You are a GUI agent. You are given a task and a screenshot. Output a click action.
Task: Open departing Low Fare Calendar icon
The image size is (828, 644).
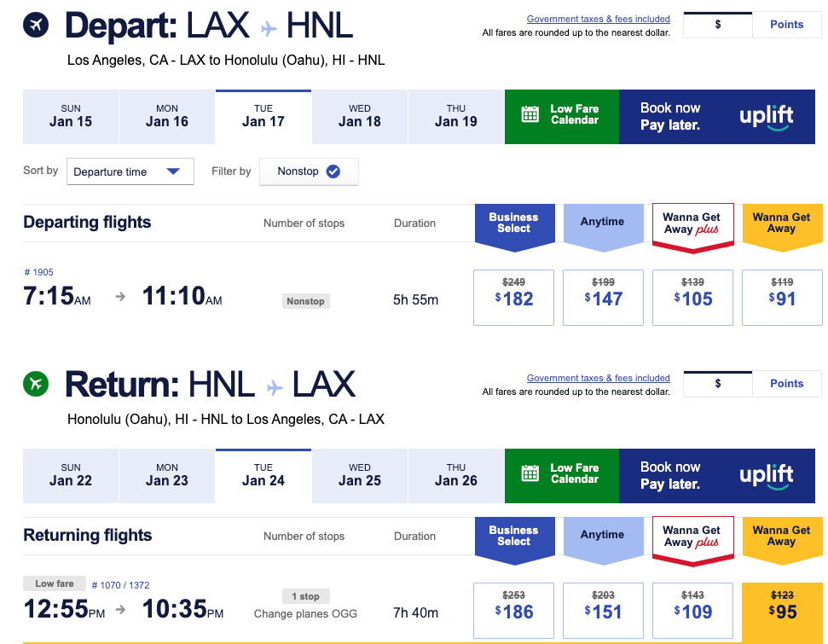point(530,114)
